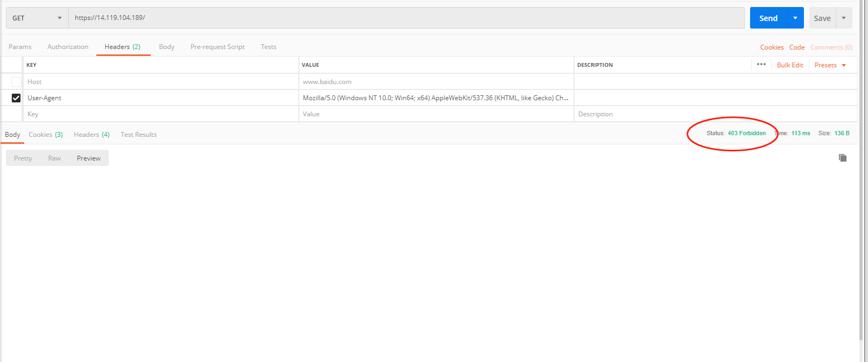Open the Presets dropdown
Screen dimensions: 868x362
coord(830,65)
